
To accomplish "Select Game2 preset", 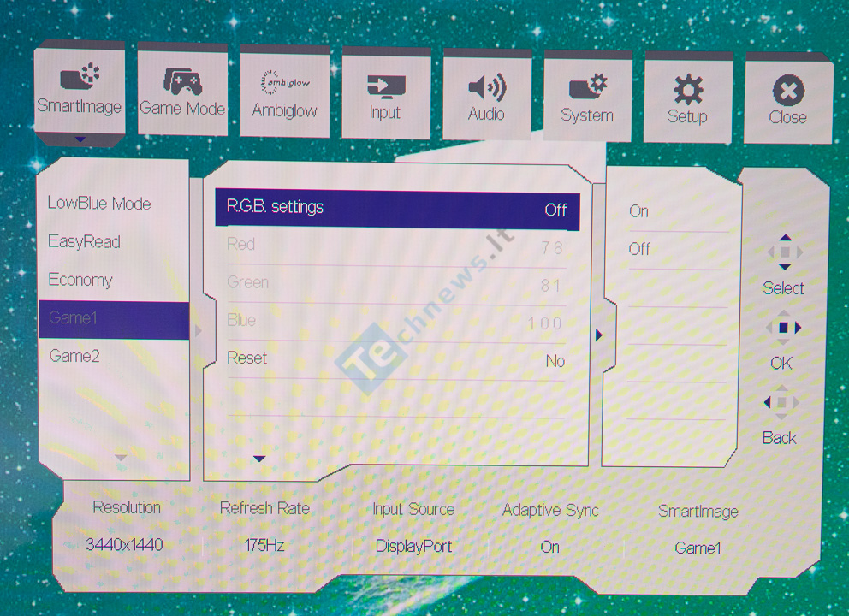I will (x=74, y=356).
